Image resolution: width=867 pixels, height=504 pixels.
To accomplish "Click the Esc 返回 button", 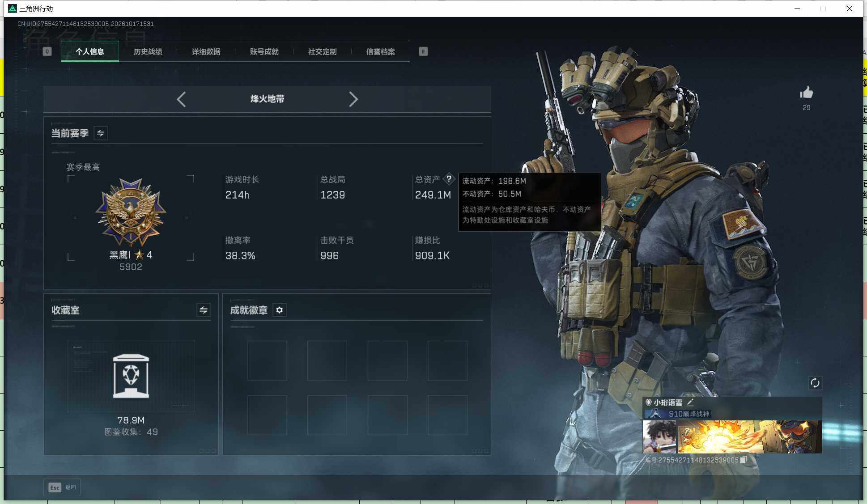I will [62, 487].
